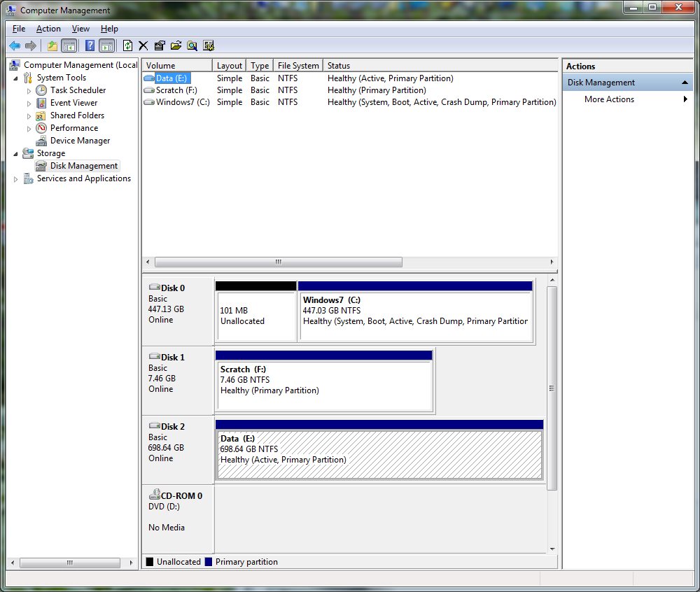
Task: Expand the Task Scheduler node arrow
Action: click(29, 90)
